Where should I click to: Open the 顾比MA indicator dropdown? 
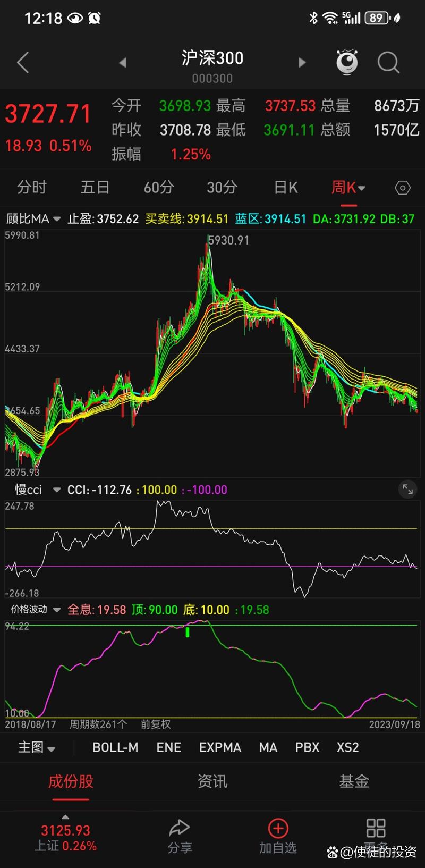coord(33,219)
